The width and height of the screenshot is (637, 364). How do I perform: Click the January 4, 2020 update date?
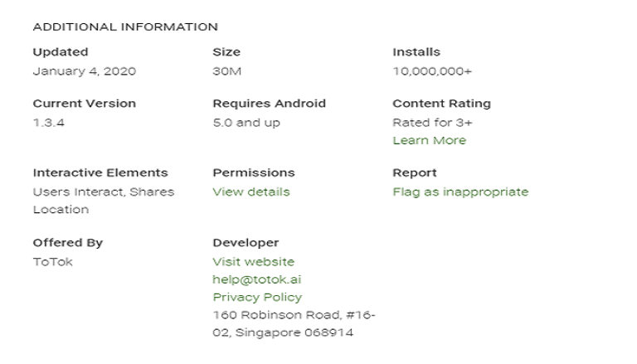[84, 71]
